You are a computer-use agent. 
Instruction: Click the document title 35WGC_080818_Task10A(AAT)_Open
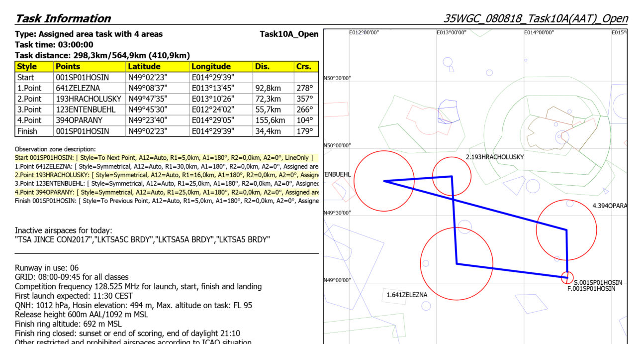tap(535, 18)
